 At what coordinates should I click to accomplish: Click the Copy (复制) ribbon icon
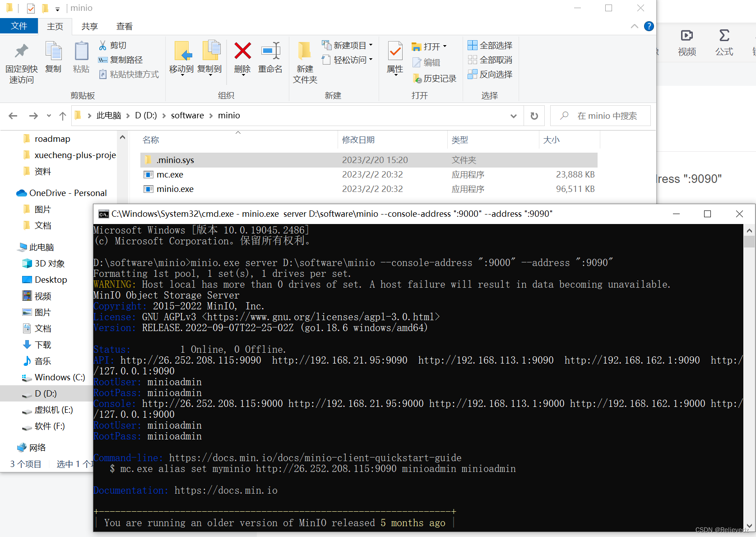(x=53, y=51)
